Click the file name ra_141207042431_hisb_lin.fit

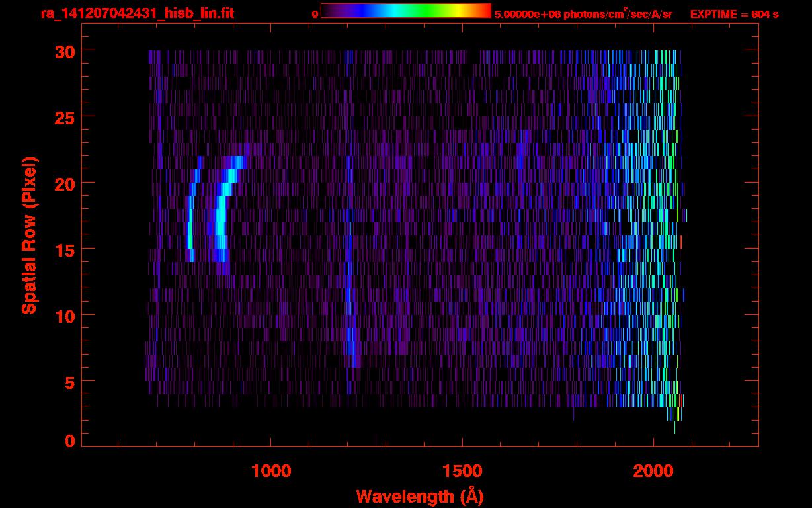[137, 13]
